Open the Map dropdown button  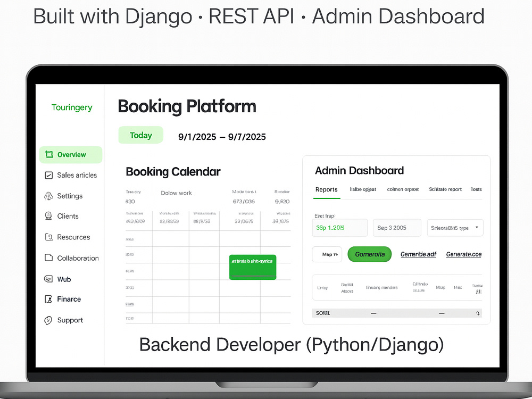(327, 254)
